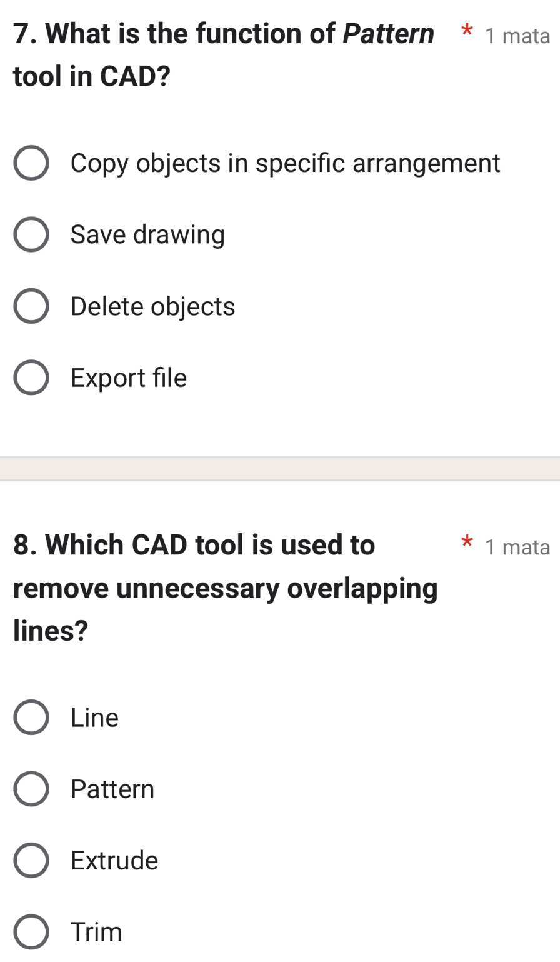Image resolution: width=560 pixels, height=962 pixels.
Task: Click the question 7 title about Pattern tool
Action: (223, 55)
